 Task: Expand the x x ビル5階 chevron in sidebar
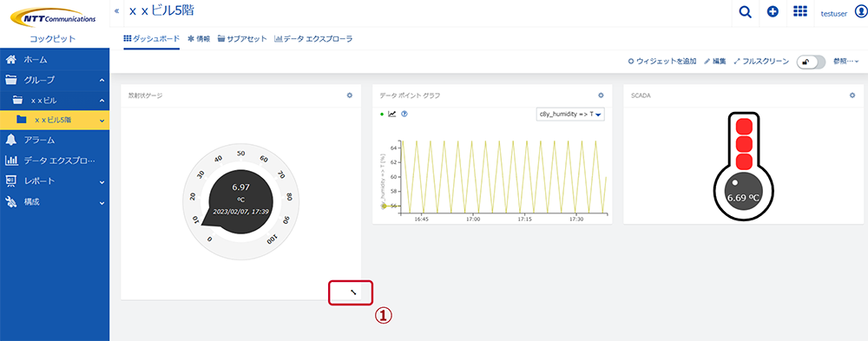pos(102,120)
